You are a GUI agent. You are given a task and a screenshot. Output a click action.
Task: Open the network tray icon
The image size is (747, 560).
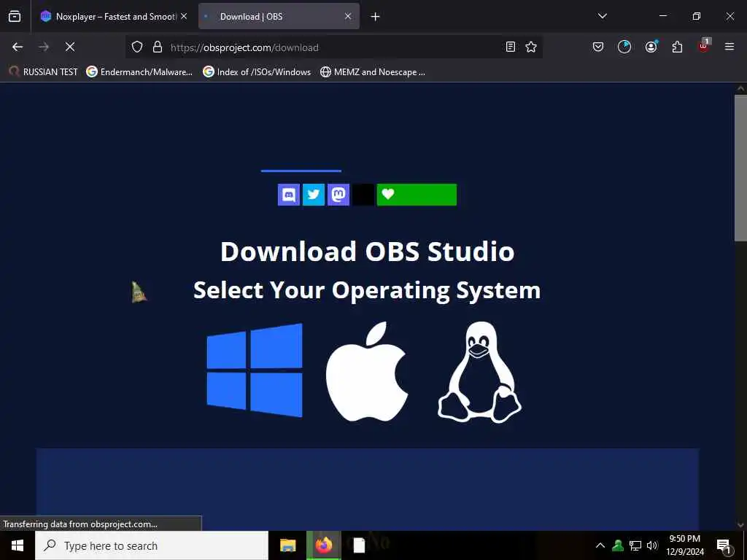(635, 545)
